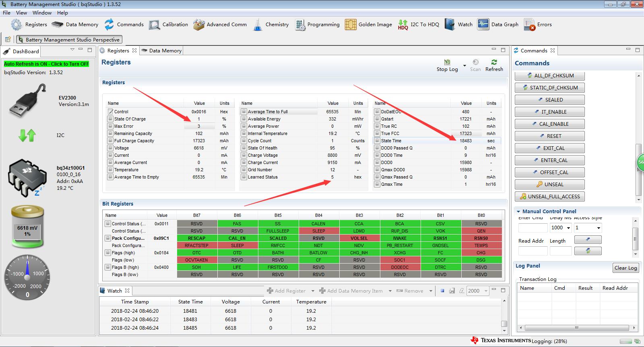Click the Watch clear eraser icon

(x=461, y=291)
